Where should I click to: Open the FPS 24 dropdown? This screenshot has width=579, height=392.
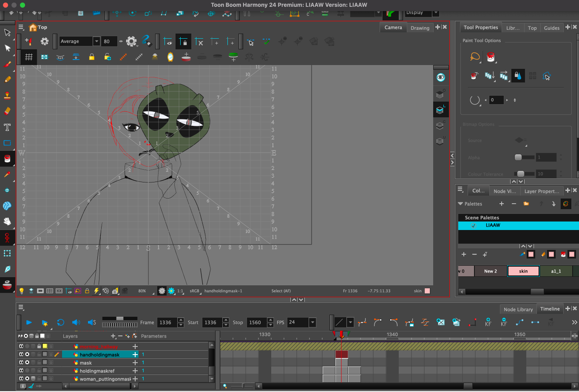coord(312,322)
